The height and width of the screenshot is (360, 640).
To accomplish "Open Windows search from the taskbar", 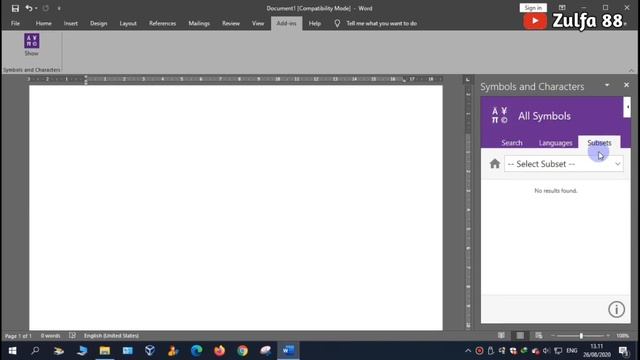I will [x=36, y=351].
